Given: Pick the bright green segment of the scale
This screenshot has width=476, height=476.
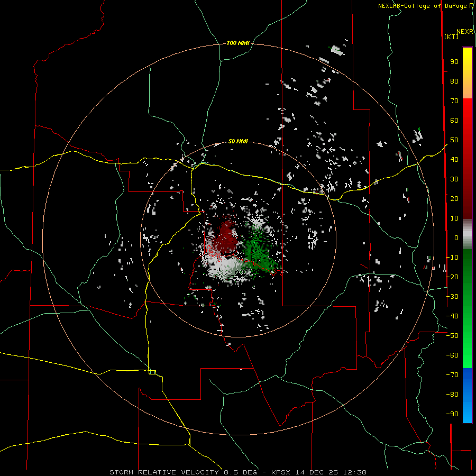Looking at the screenshot, I should click(x=467, y=349).
